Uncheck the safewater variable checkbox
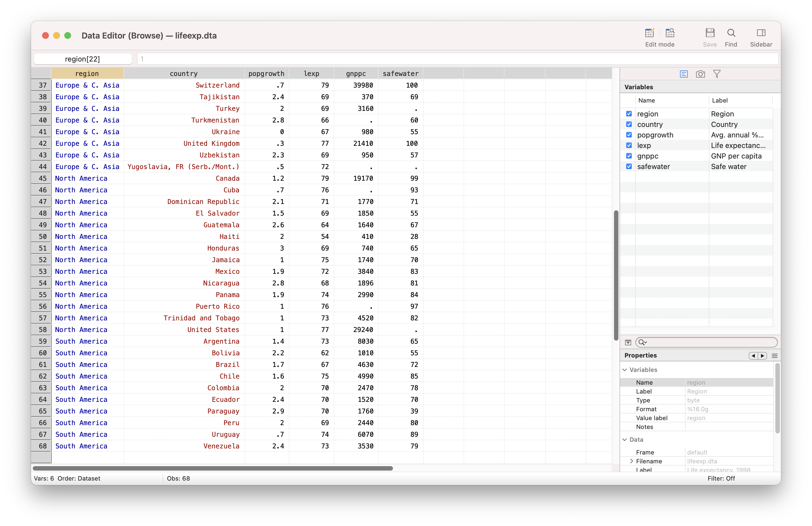812x526 pixels. pyautogui.click(x=629, y=167)
